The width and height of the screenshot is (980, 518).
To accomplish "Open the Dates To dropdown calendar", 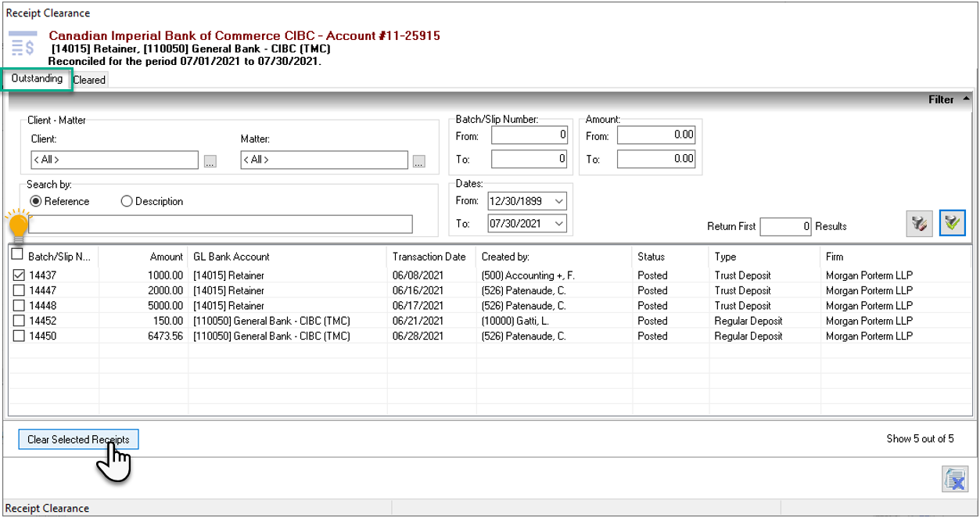I will click(558, 224).
